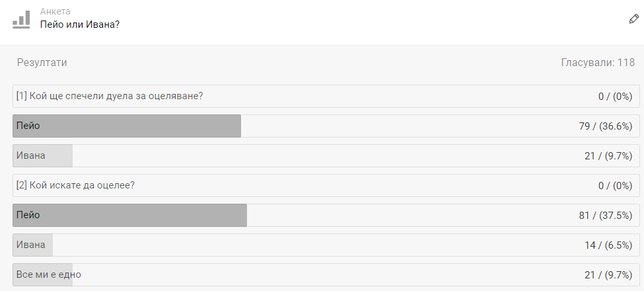Screen dimensions: 644x291
Task: Click the Ивана bar under question one
Action: pos(42,156)
